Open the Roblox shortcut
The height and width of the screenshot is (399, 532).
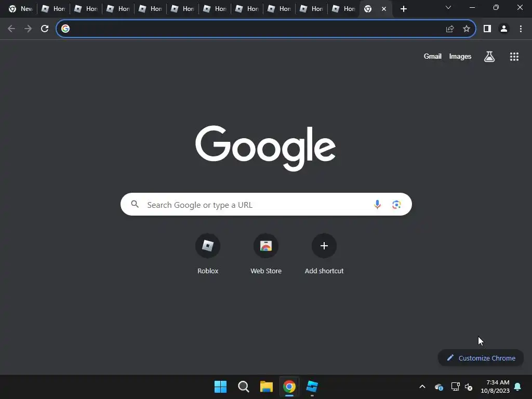[x=208, y=254]
